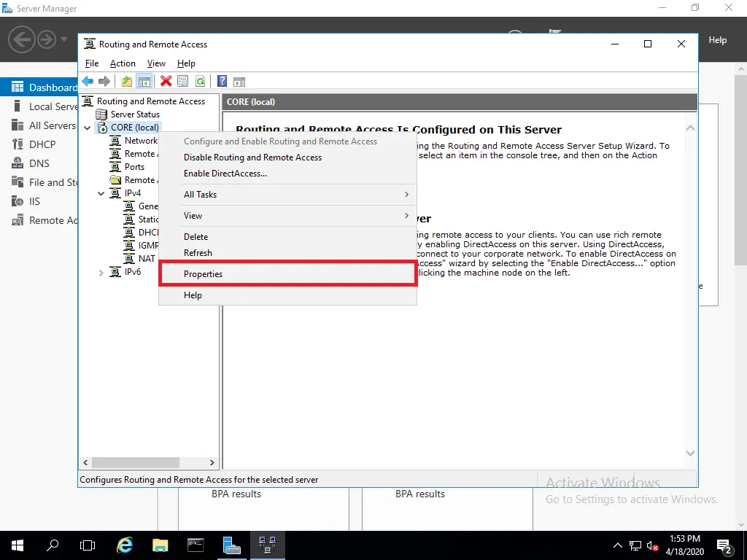Expand the IPv6 tree node

click(x=101, y=273)
